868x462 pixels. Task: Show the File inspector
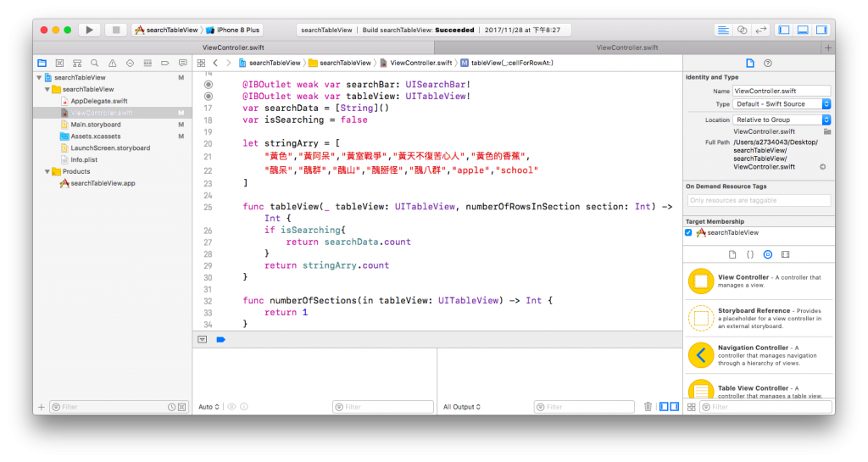pos(749,63)
